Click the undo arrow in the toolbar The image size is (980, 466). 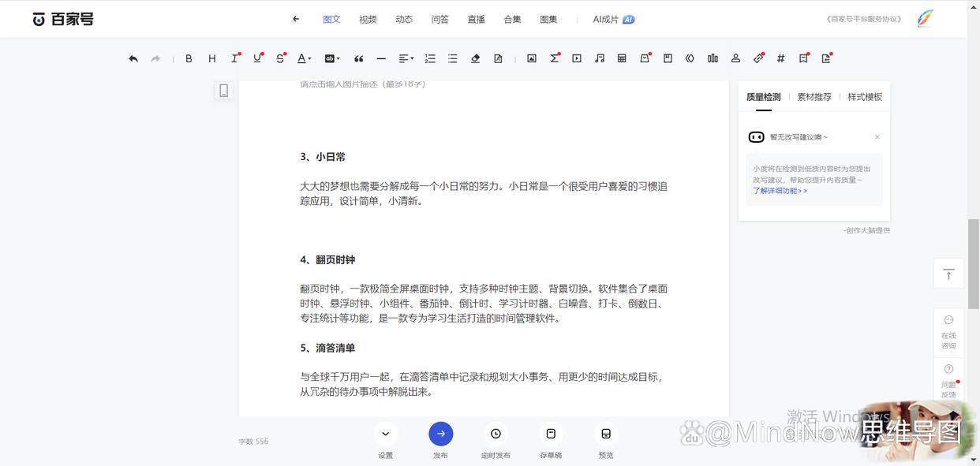133,58
